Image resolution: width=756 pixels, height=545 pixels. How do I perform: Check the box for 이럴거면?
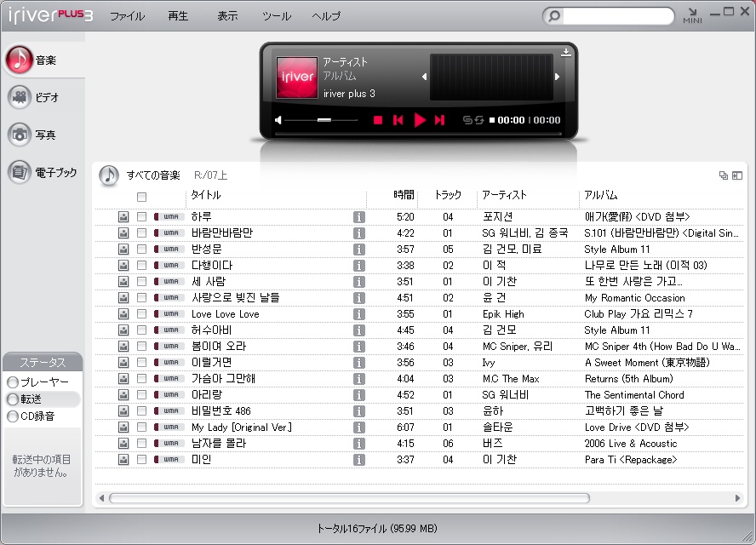click(141, 363)
